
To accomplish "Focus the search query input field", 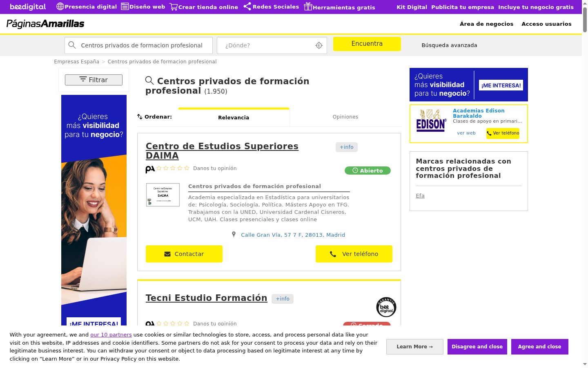I will 138,45.
